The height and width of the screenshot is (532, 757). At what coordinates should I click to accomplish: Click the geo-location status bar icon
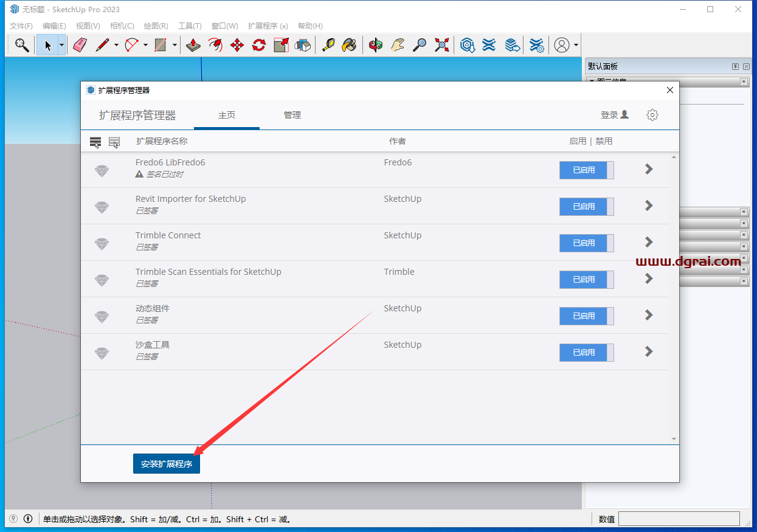coord(13,519)
